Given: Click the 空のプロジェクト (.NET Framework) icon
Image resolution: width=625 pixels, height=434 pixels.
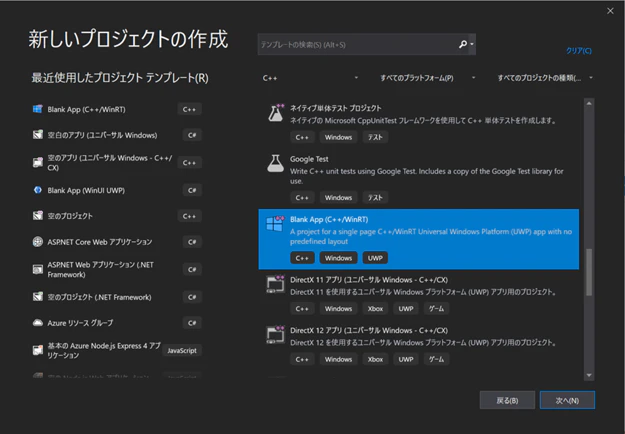Looking at the screenshot, I should tap(37, 297).
